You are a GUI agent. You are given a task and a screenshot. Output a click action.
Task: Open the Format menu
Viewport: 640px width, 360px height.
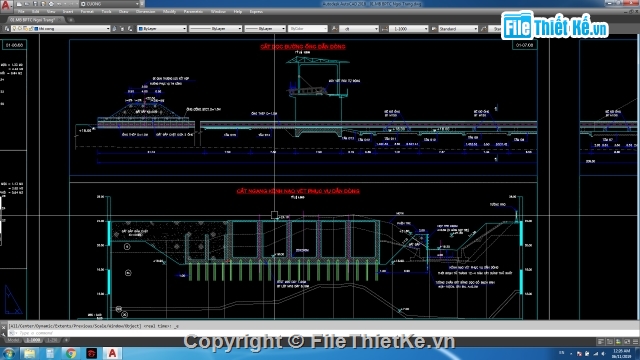tap(87, 12)
